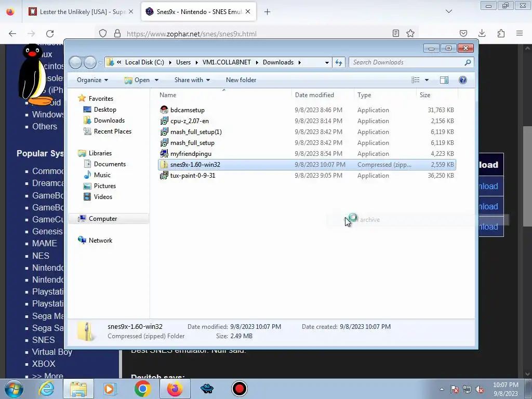Toggle the preview pane icon
532x399 pixels.
(x=444, y=80)
